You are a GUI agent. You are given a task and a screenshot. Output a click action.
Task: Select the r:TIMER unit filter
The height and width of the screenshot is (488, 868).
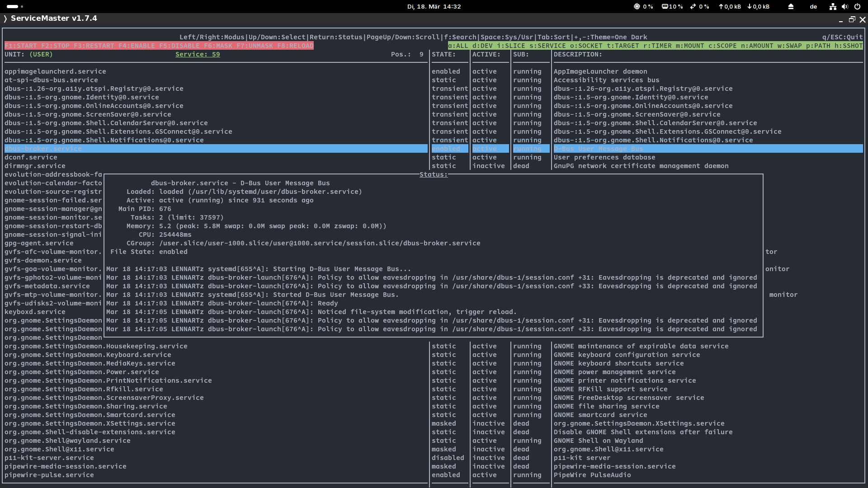click(657, 46)
